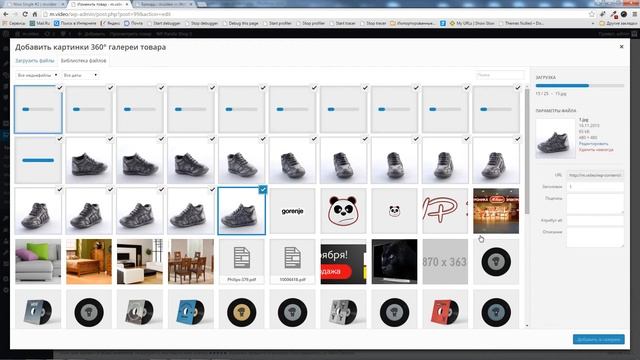Click the Атрибут alt field
The height and width of the screenshot is (360, 640).
[595, 220]
